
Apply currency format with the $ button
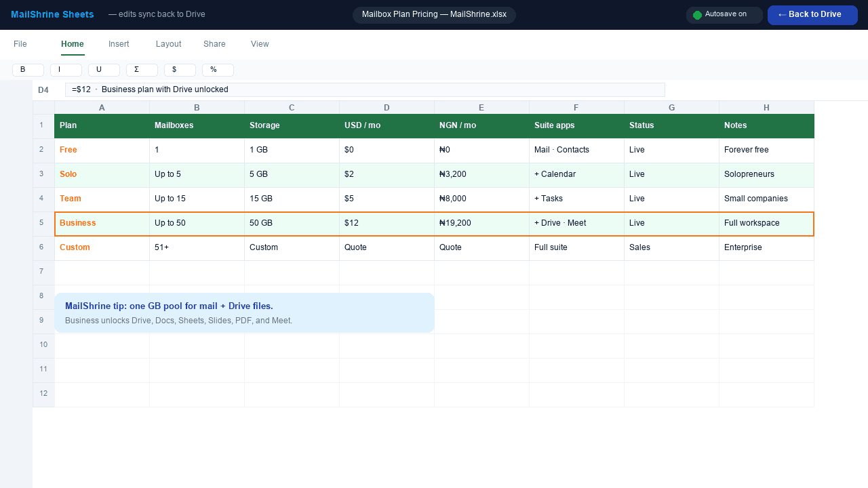(x=180, y=70)
